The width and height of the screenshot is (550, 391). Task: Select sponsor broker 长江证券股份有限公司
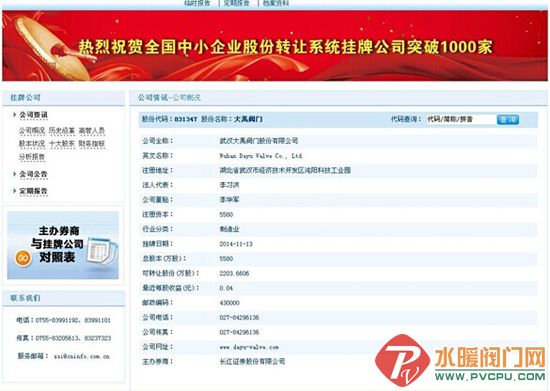(252, 362)
